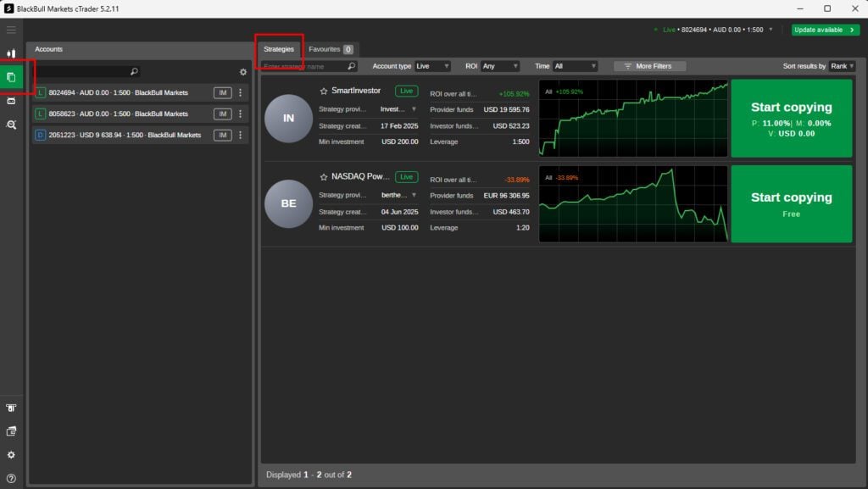Click the +105.92% ROI value
The height and width of the screenshot is (489, 868).
tap(515, 94)
